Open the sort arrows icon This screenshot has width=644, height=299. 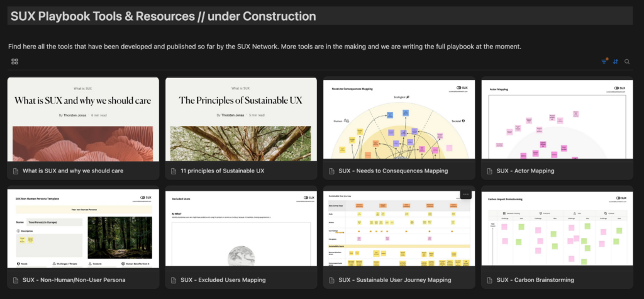tap(615, 62)
